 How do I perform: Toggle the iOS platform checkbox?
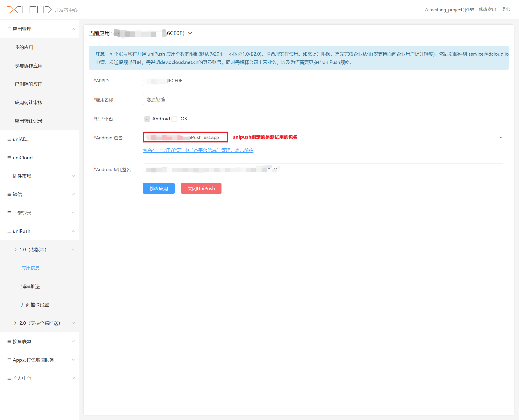click(x=174, y=119)
